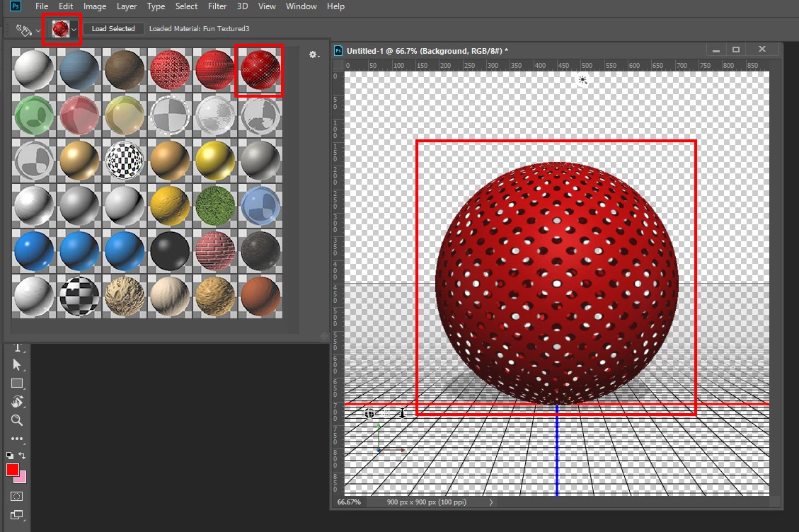Select the Rectangle shape tool
Image resolution: width=799 pixels, height=532 pixels.
(17, 383)
